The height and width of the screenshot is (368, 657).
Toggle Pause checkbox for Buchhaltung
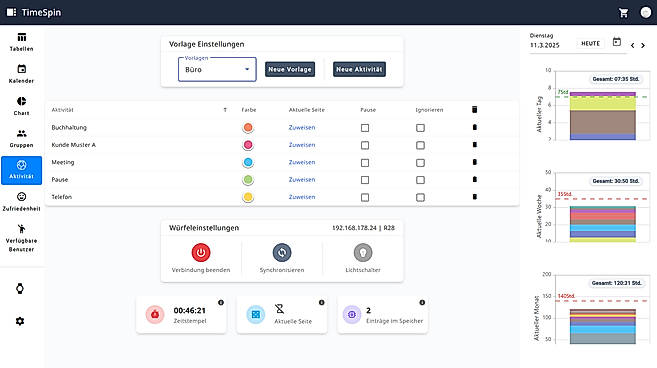365,128
